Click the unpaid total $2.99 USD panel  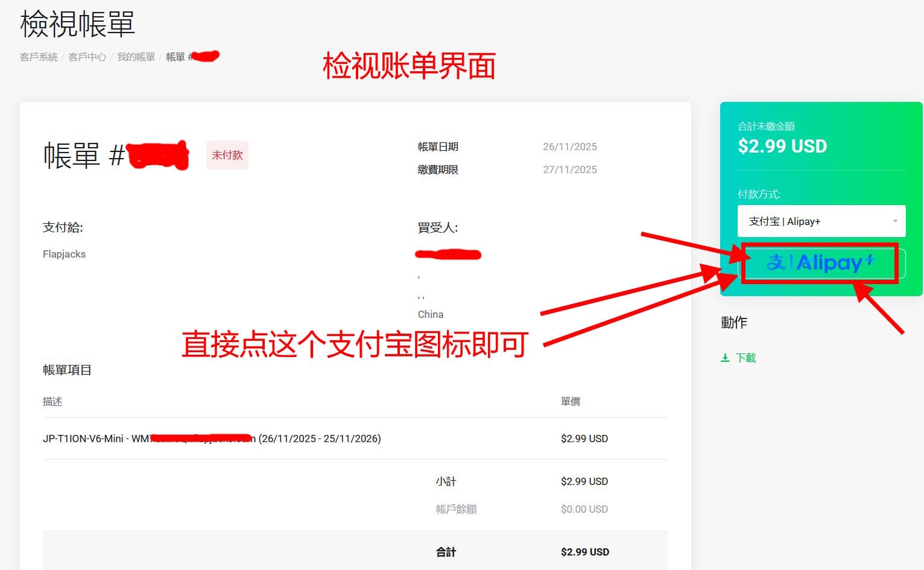782,145
